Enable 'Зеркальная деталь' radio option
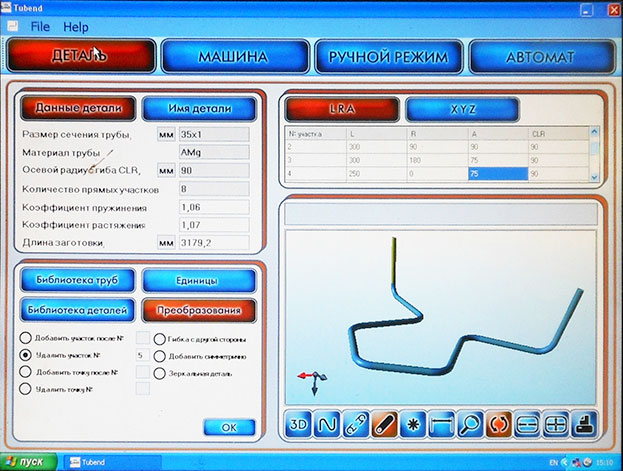This screenshot has height=471, width=623. [x=159, y=374]
